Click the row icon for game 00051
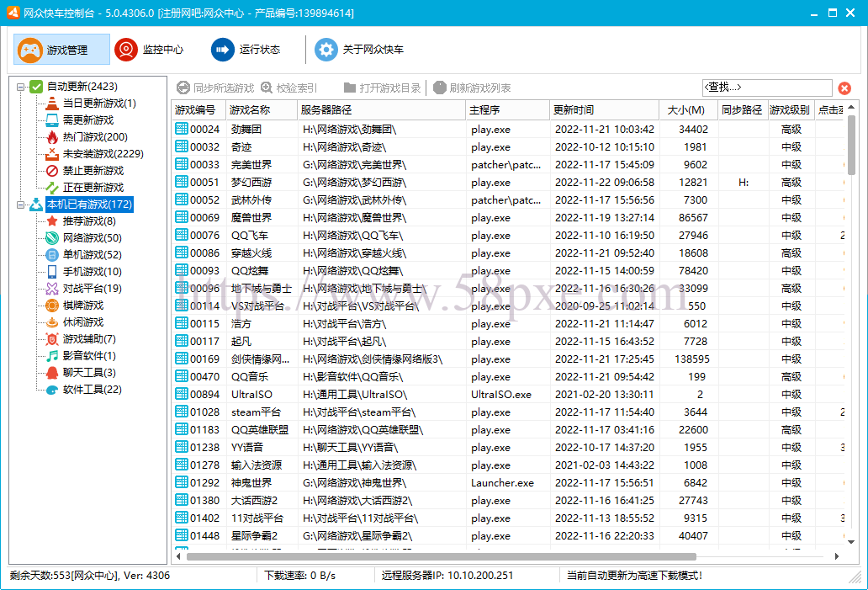868x590 pixels. 182,183
